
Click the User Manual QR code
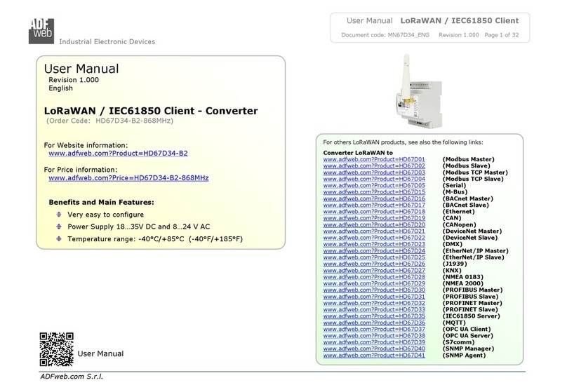pyautogui.click(x=56, y=349)
